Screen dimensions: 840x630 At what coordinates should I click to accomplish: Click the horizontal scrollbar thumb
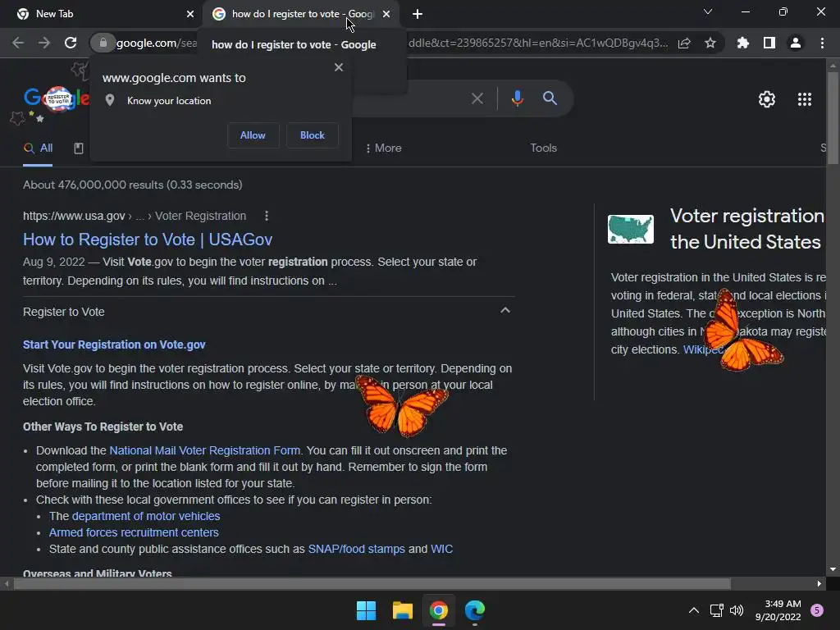372,584
